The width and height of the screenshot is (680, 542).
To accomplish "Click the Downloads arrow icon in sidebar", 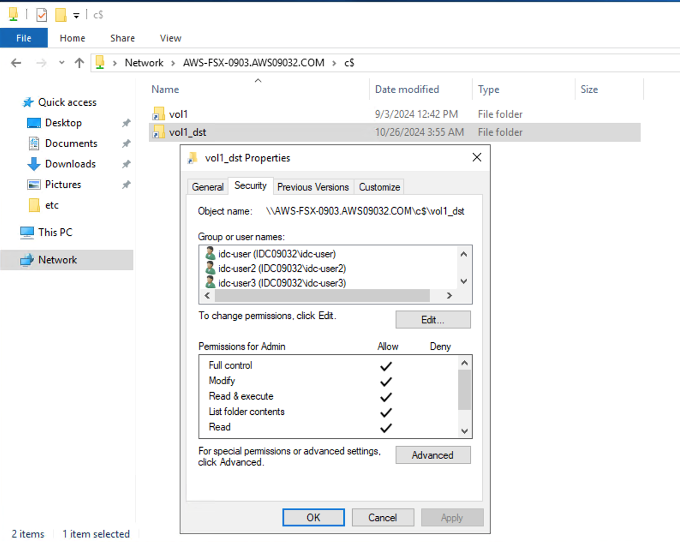I will point(34,164).
